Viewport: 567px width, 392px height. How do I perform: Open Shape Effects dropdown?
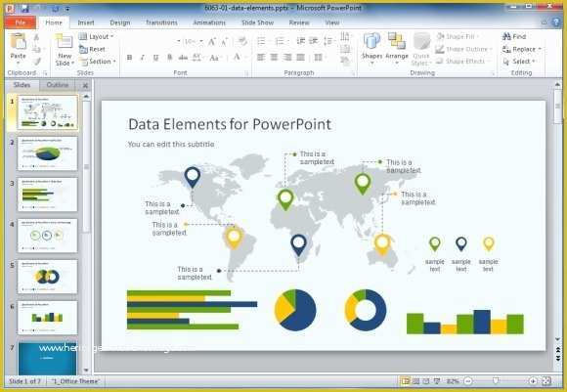point(461,62)
